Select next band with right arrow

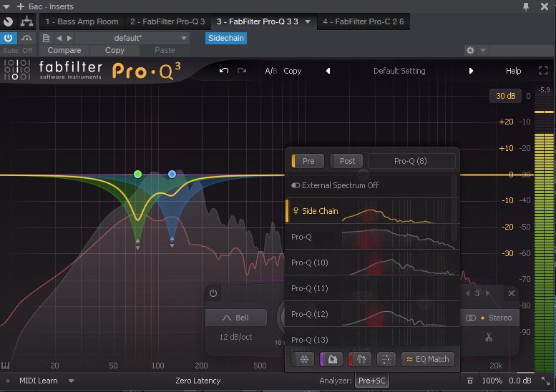tap(488, 293)
